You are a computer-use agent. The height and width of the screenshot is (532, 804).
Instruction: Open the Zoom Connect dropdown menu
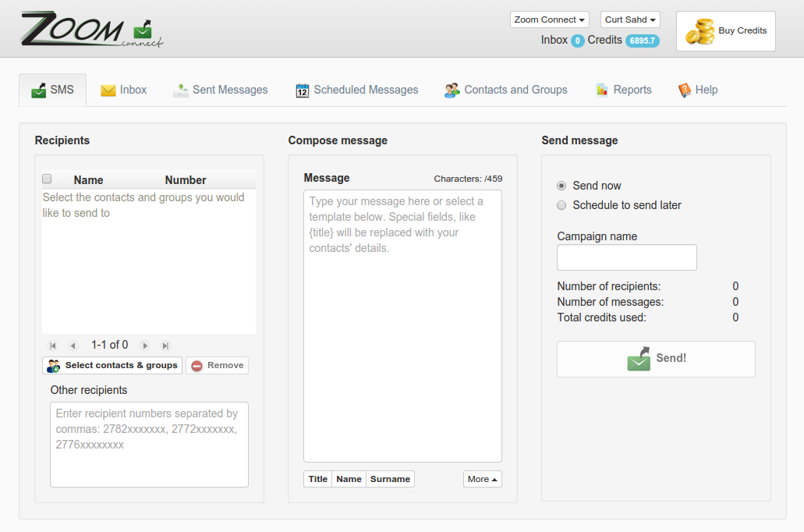coord(549,20)
